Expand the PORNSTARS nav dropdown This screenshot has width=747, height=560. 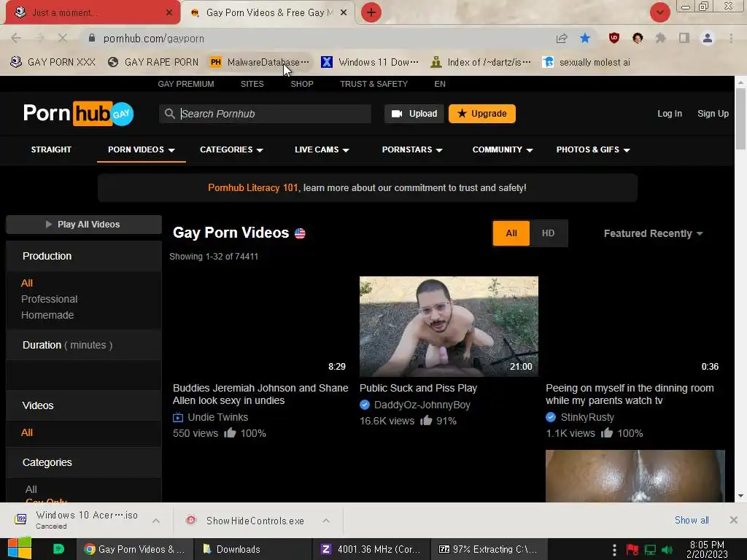(413, 149)
